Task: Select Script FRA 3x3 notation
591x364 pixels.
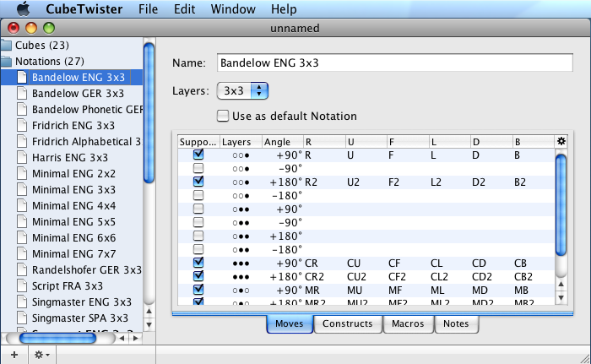Action: 67,286
